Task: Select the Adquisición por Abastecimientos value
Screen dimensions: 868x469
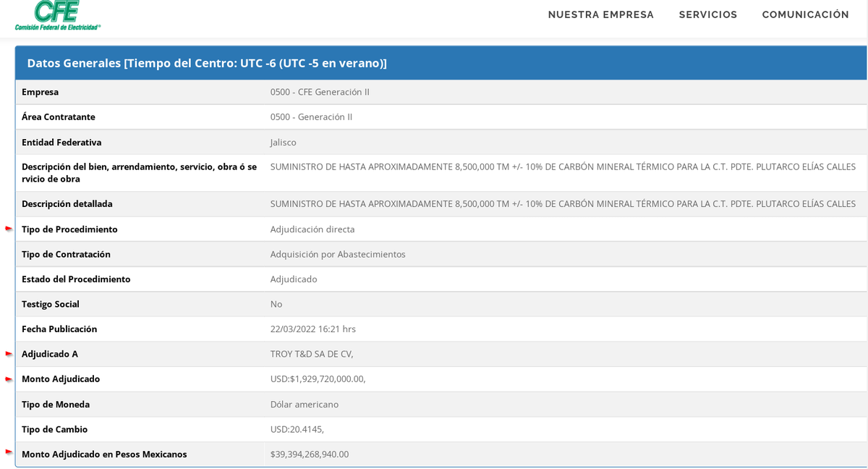Action: click(338, 254)
